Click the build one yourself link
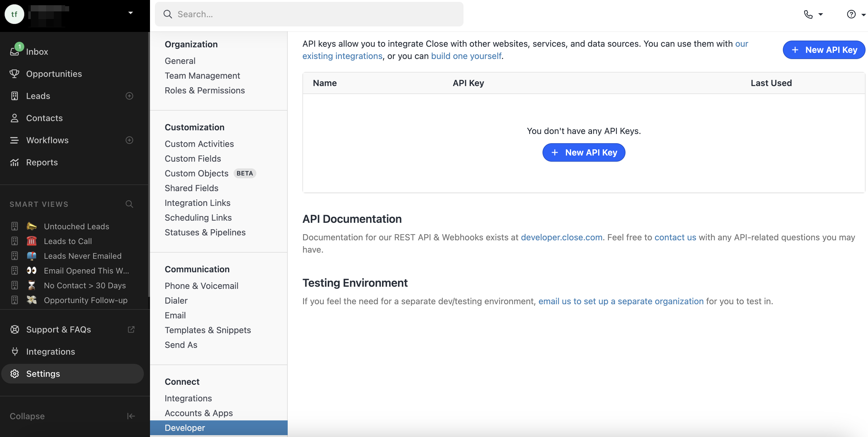The height and width of the screenshot is (437, 868). pyautogui.click(x=466, y=56)
